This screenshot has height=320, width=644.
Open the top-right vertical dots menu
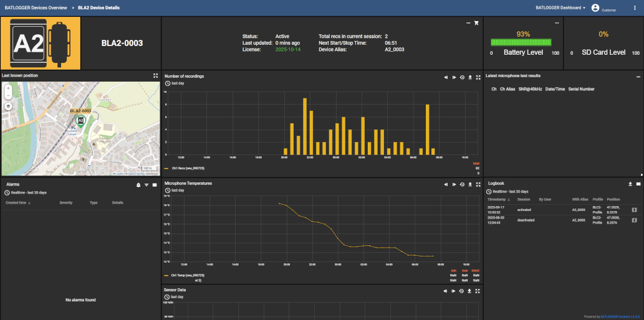[635, 8]
